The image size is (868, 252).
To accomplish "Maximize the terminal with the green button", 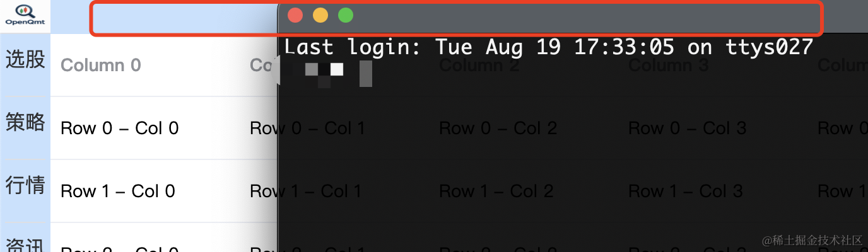I will click(346, 15).
